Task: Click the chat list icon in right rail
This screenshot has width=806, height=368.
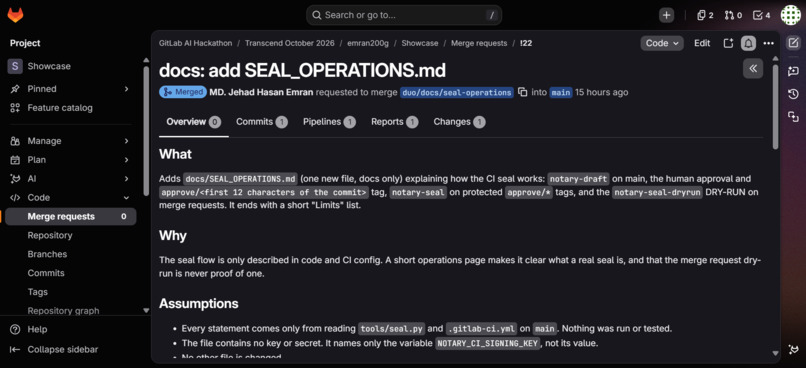Action: pyautogui.click(x=793, y=71)
